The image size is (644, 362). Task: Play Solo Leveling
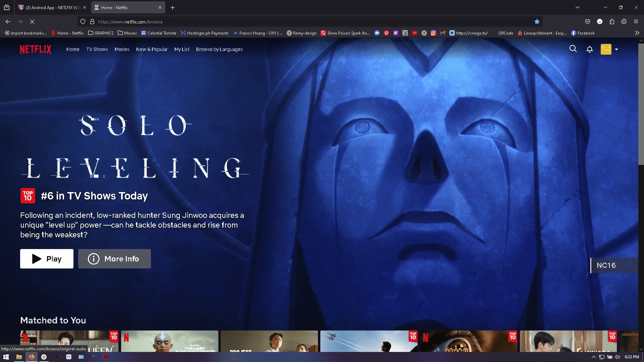(x=47, y=259)
